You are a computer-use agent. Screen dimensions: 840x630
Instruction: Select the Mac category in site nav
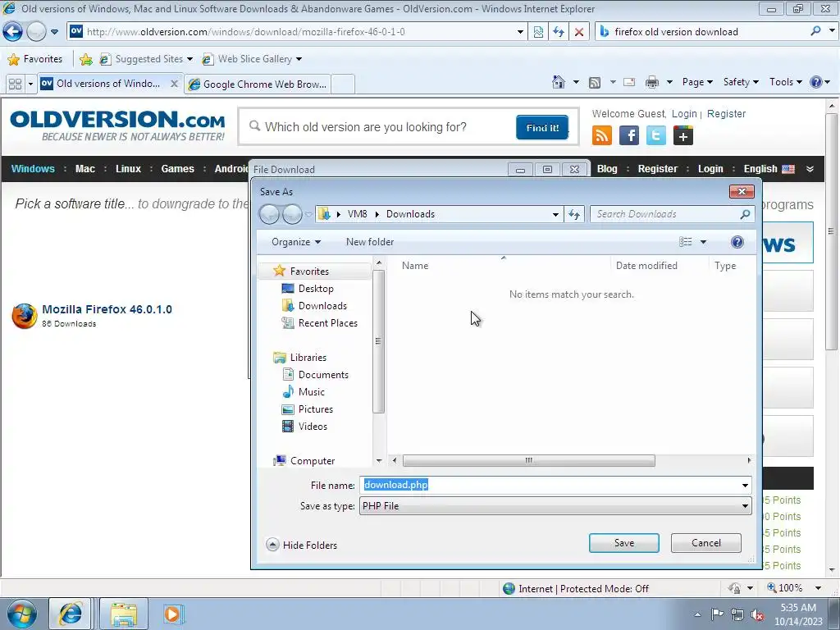tap(84, 169)
